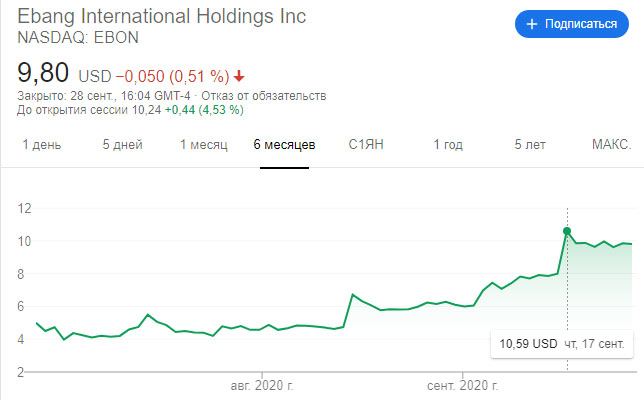
Task: Click the авг. 2020 г. axis label
Action: [x=262, y=385]
